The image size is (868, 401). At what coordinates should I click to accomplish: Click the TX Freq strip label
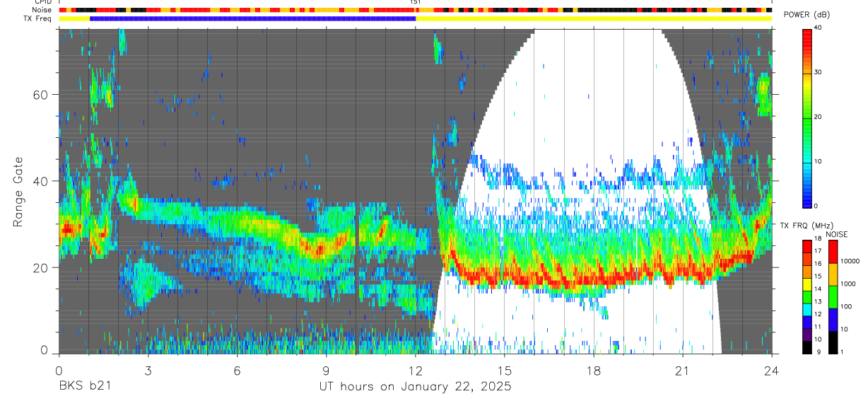[39, 18]
